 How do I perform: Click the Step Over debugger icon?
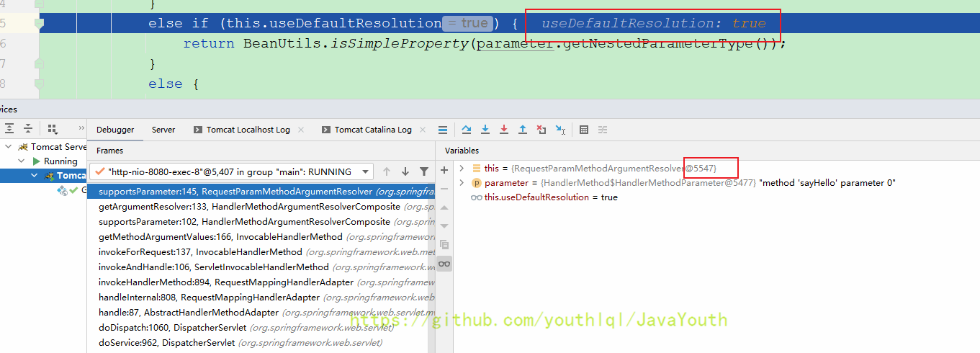tap(467, 130)
